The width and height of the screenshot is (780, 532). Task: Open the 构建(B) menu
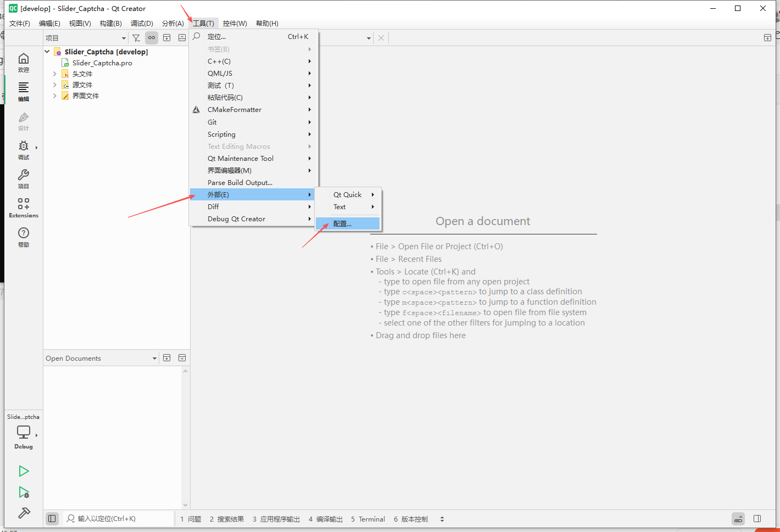click(x=110, y=23)
